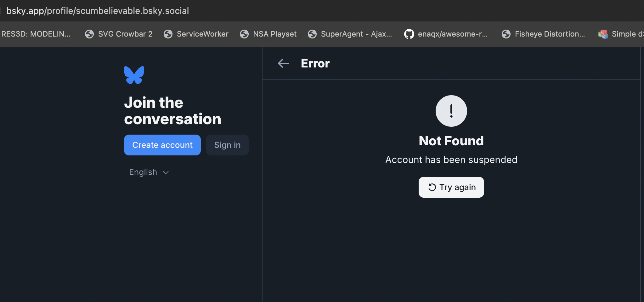Open the SVG Crowbar 2 bookmark

tap(119, 34)
